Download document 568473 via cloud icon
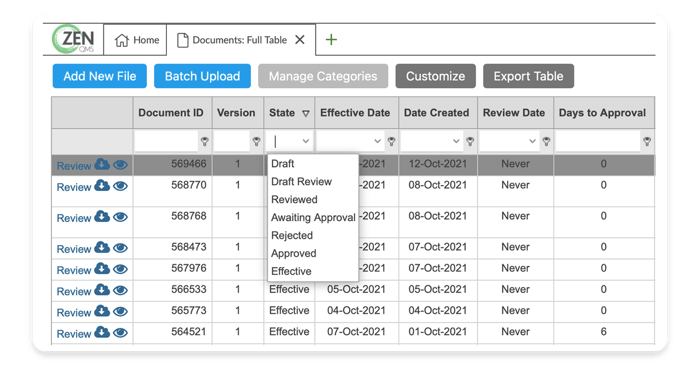The height and width of the screenshot is (368, 700). (102, 247)
